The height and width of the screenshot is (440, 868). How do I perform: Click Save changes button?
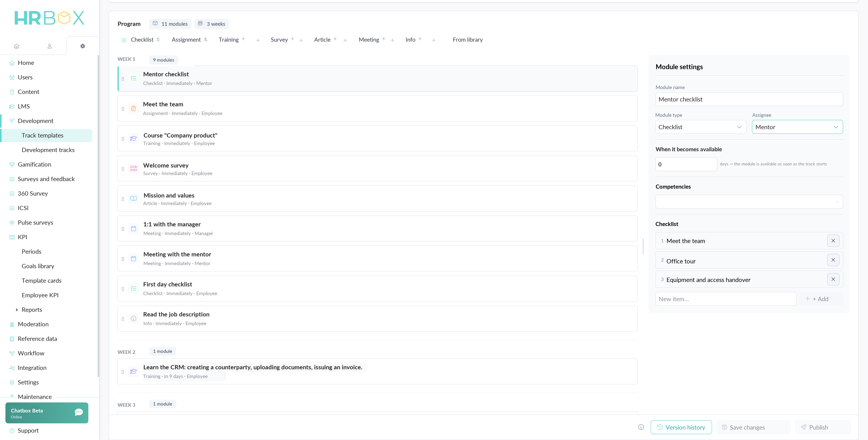pyautogui.click(x=753, y=427)
